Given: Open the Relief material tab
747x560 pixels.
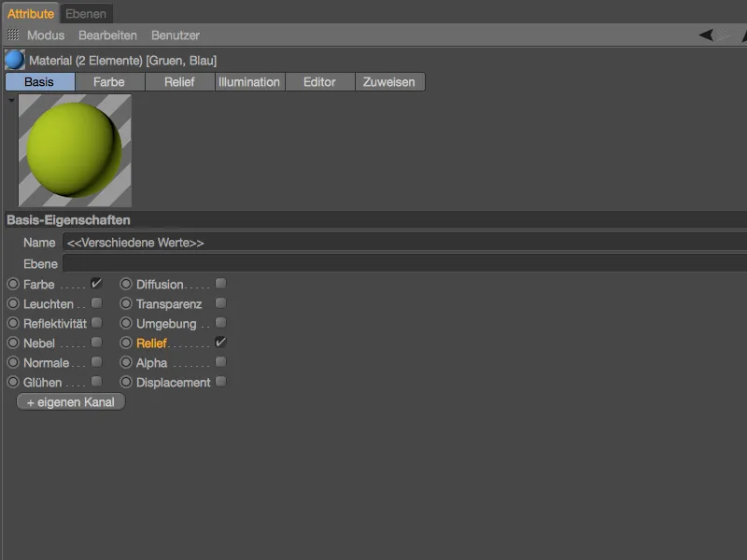Looking at the screenshot, I should point(179,82).
